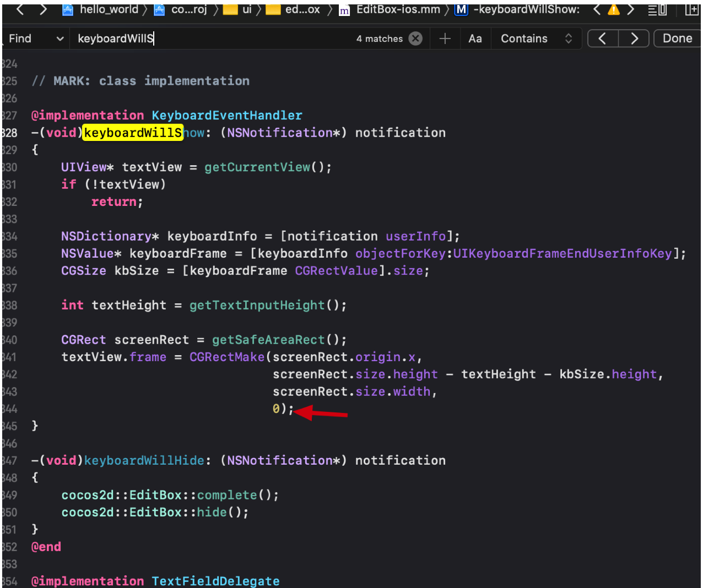
Task: Click 'NSDictionary*' type
Action: 110,236
